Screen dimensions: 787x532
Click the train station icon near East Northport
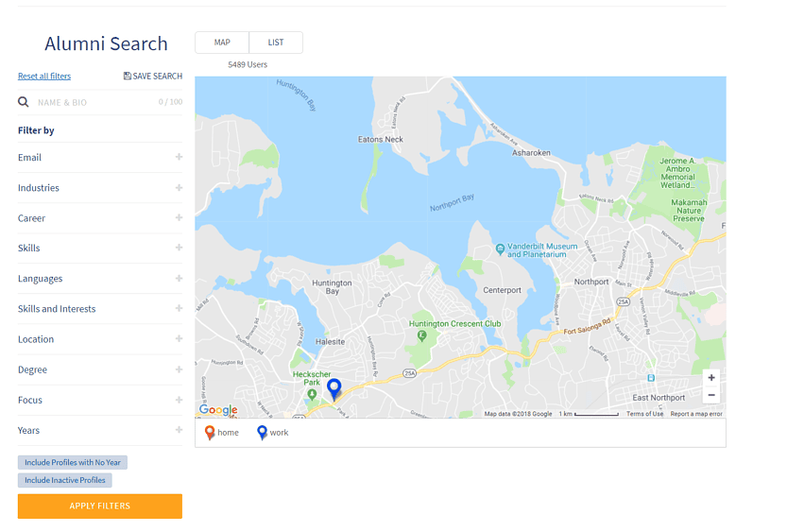[651, 378]
